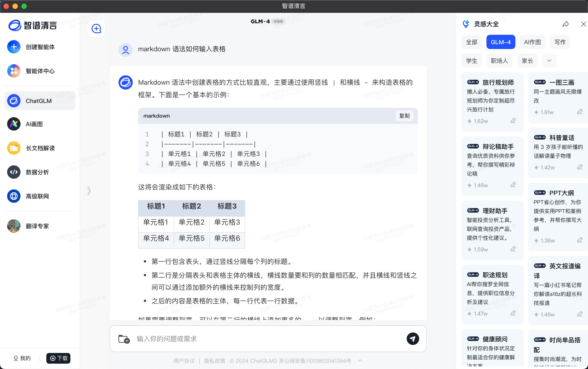Select the 翻译专家 agent

37,226
